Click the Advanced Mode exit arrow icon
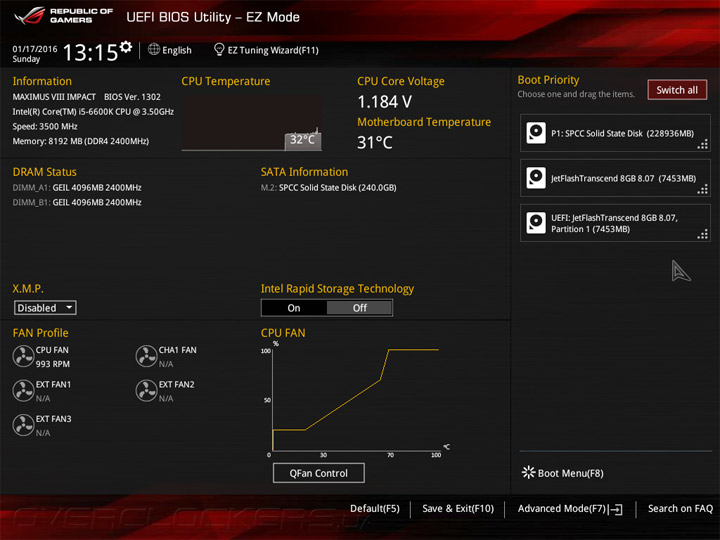The image size is (720, 540). coord(616,509)
